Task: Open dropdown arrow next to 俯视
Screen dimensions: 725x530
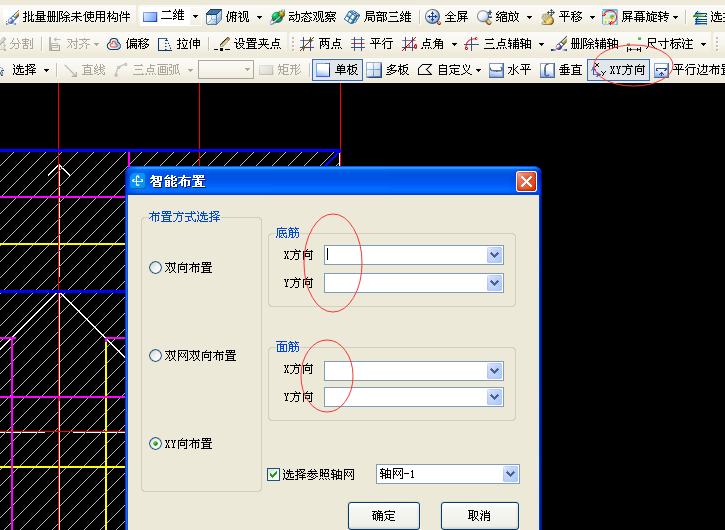Action: coord(259,17)
